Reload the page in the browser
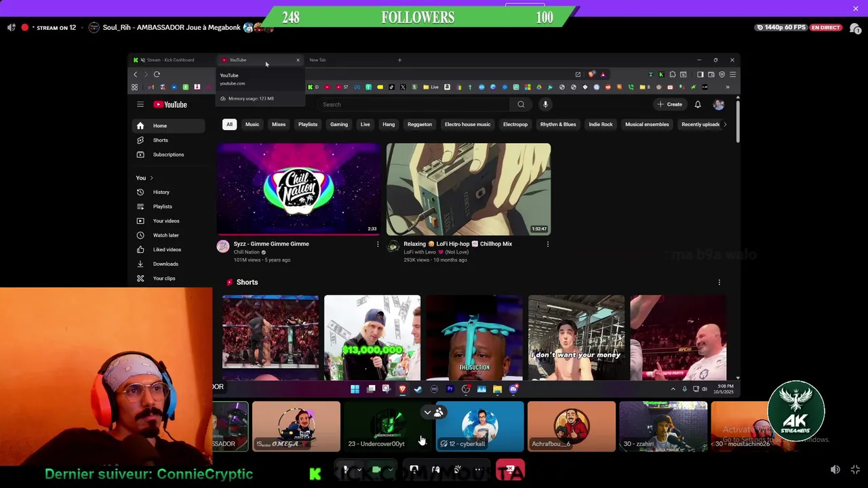Image resolution: width=868 pixels, height=488 pixels. [157, 75]
